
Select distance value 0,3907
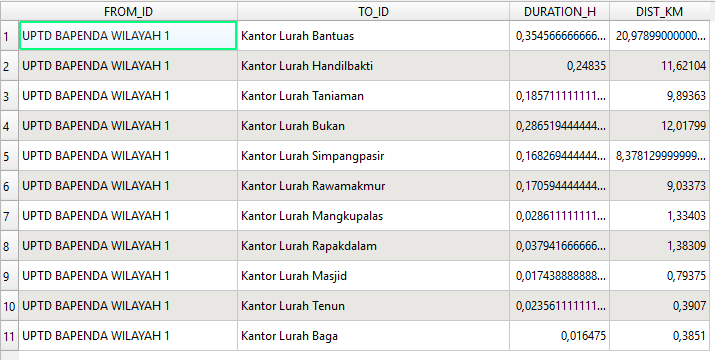click(659, 306)
